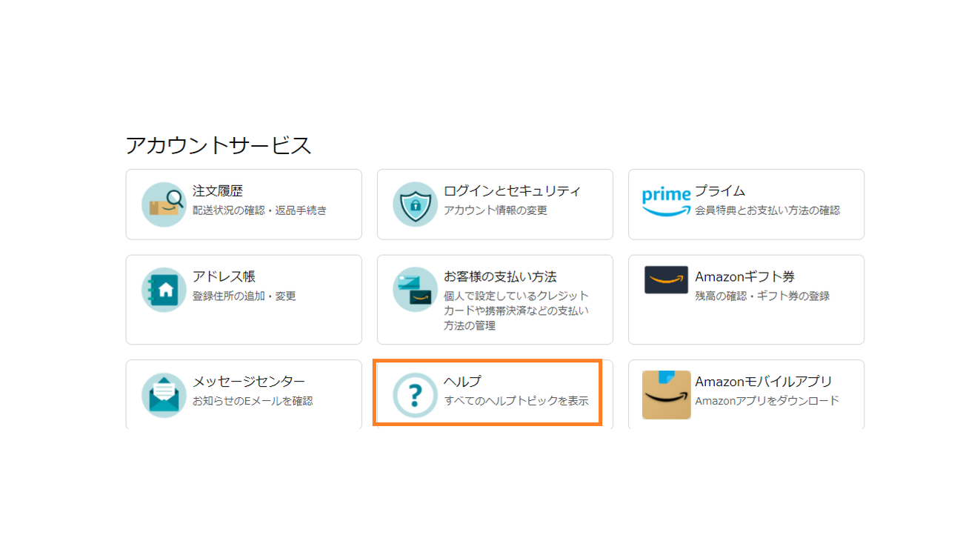Click the ヘルプ title text

462,382
